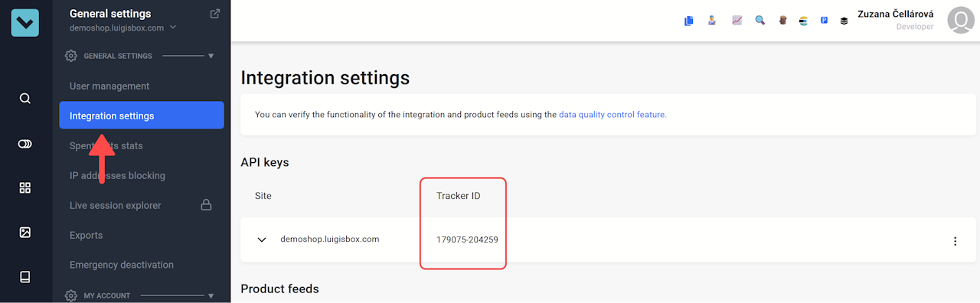Click the blue copy documents icon in header
The width and height of the screenshot is (980, 303).
point(689,21)
